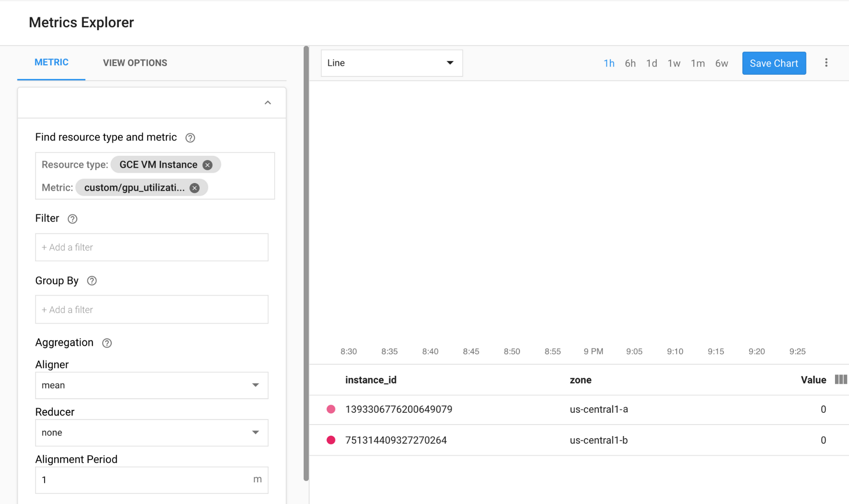Image resolution: width=849 pixels, height=504 pixels.
Task: Remove the custom/gpu_utilizati... metric filter
Action: pyautogui.click(x=195, y=187)
